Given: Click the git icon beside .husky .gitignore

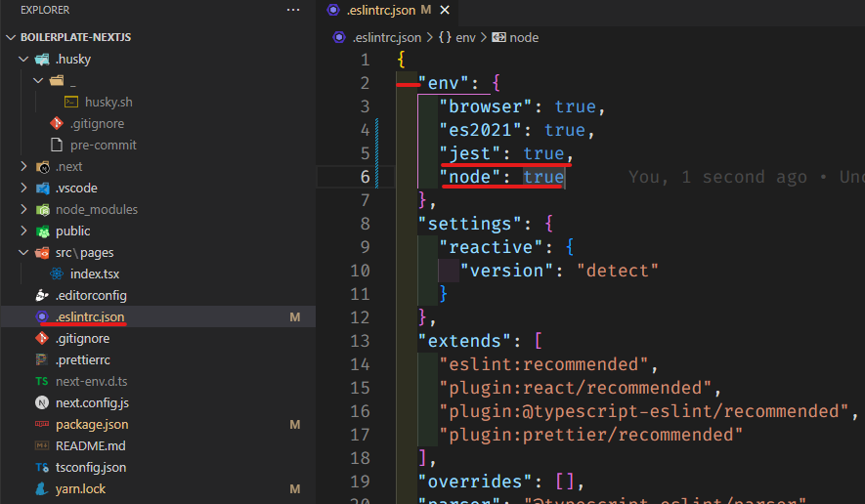Looking at the screenshot, I should [x=57, y=124].
